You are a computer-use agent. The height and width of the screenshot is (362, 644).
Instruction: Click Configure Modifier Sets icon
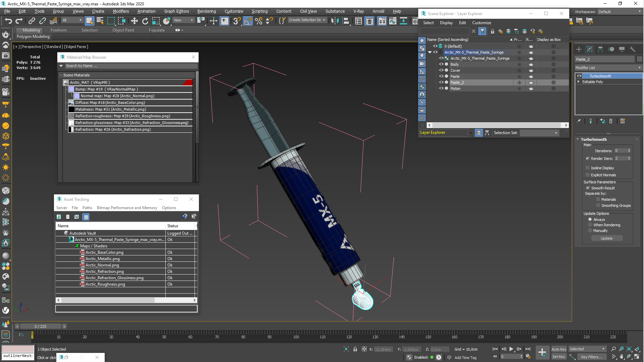(623, 121)
